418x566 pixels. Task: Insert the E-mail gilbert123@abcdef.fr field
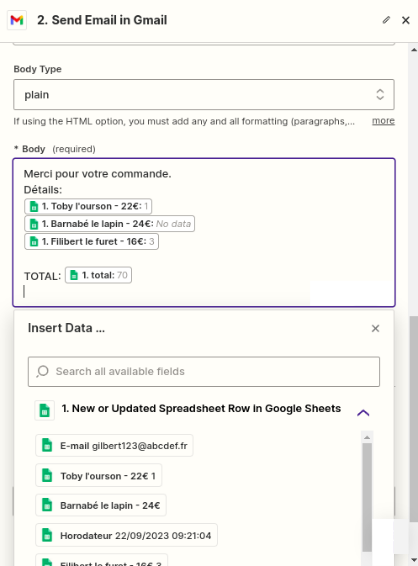pyautogui.click(x=114, y=445)
